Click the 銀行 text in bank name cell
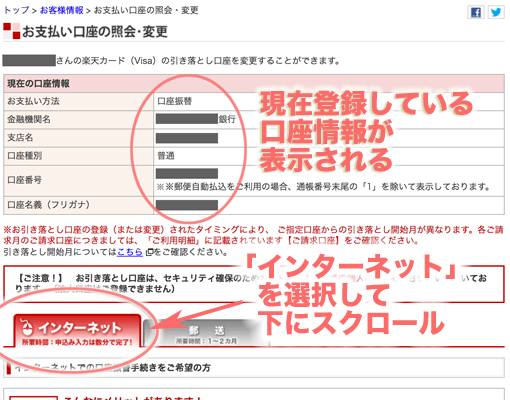 [x=227, y=119]
